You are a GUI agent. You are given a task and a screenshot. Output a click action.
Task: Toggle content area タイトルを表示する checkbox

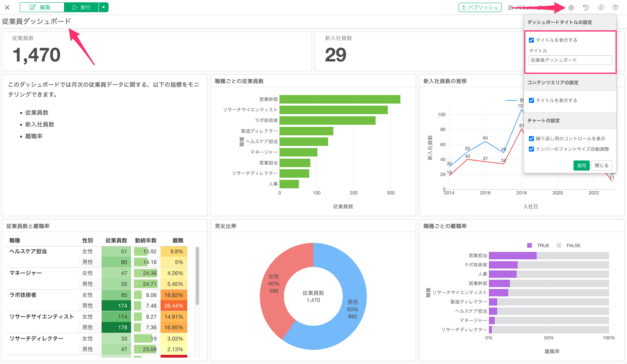(x=531, y=100)
